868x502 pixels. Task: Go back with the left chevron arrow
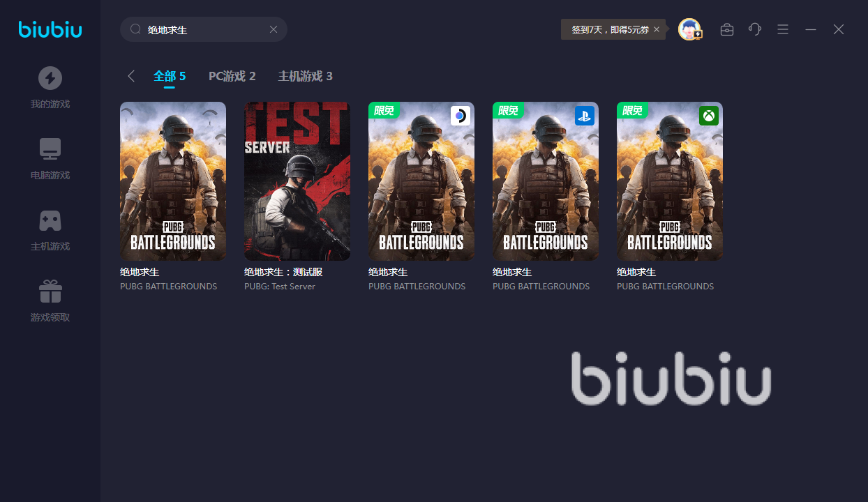point(131,76)
